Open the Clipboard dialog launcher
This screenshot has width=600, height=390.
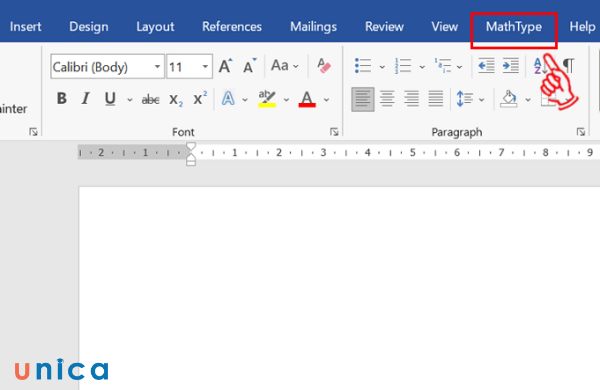click(x=33, y=132)
